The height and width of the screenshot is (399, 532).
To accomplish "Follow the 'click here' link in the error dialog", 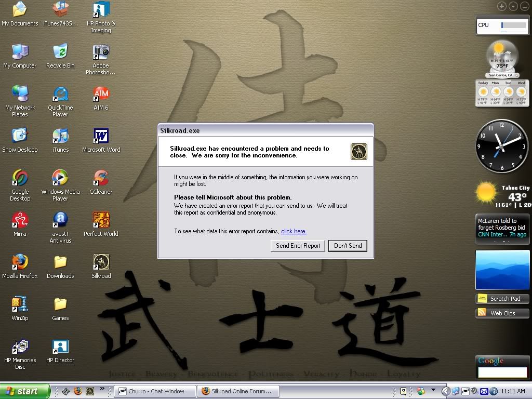I will tap(294, 231).
